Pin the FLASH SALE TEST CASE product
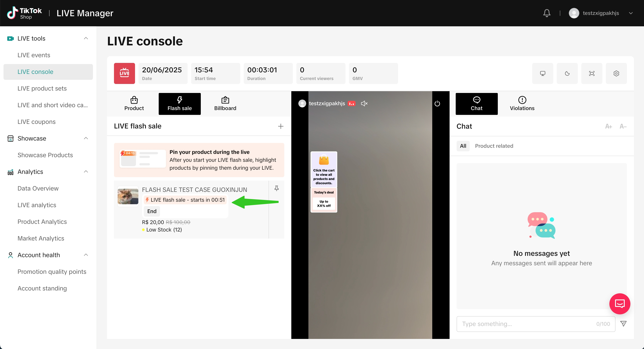 point(276,188)
